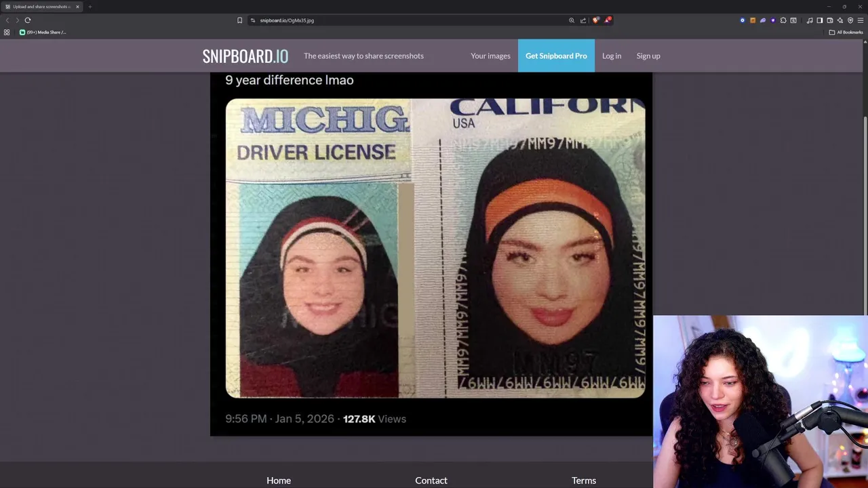
Task: Bookmark this page using the bookmark icon
Action: click(x=239, y=20)
